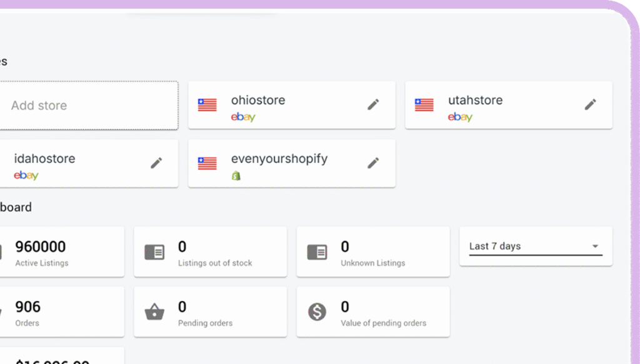640x364 pixels.
Task: Click the eBay logo under ohiostore
Action: 243,117
